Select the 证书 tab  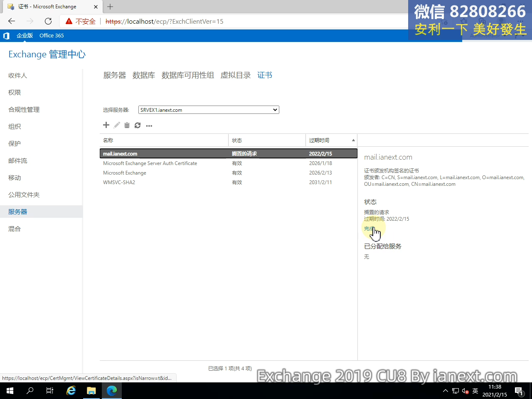click(265, 75)
